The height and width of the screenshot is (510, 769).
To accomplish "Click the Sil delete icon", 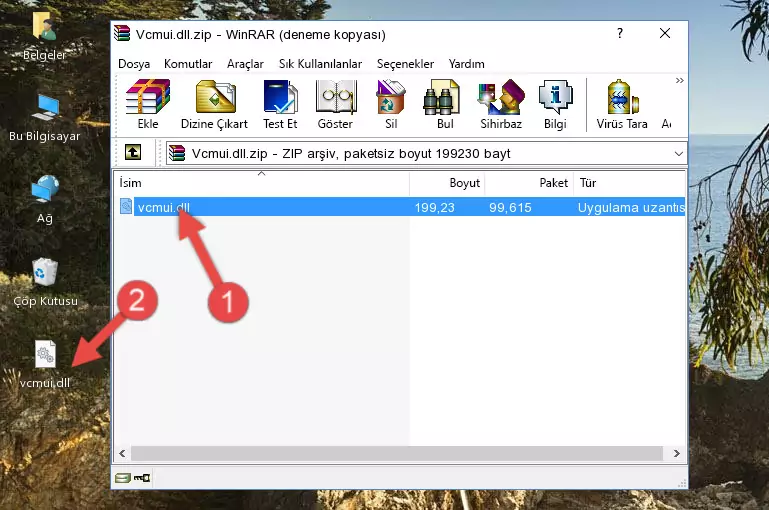I will [x=391, y=104].
